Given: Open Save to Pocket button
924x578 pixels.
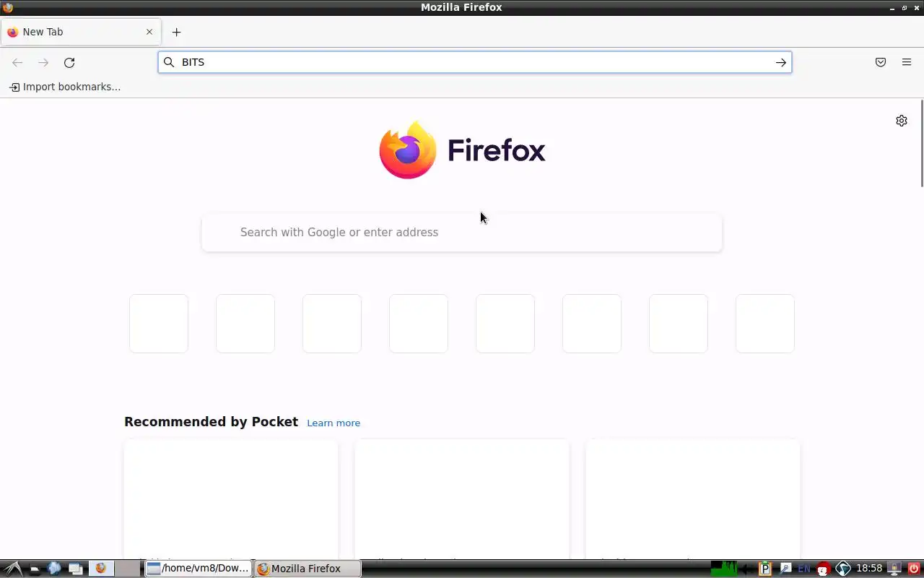Looking at the screenshot, I should point(881,63).
